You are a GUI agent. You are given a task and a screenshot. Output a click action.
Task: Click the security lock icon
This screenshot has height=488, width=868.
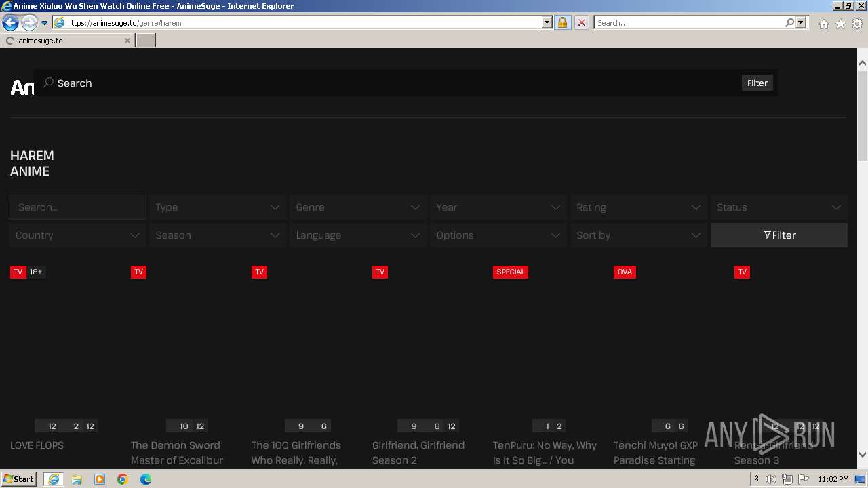(x=562, y=23)
